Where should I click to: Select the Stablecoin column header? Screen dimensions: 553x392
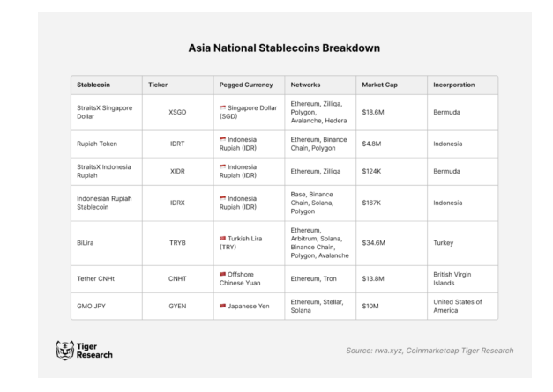pyautogui.click(x=93, y=85)
